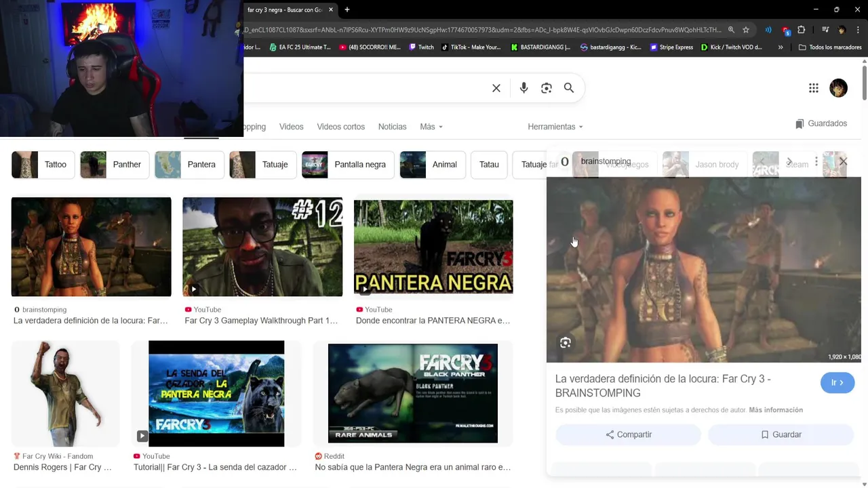
Task: Clear the Google search box
Action: pos(496,88)
